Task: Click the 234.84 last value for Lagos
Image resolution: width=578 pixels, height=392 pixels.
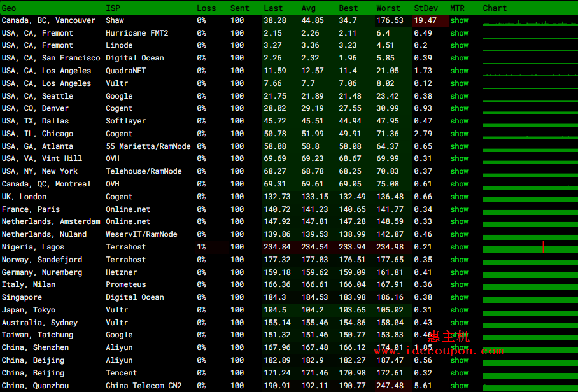Action: pos(277,246)
